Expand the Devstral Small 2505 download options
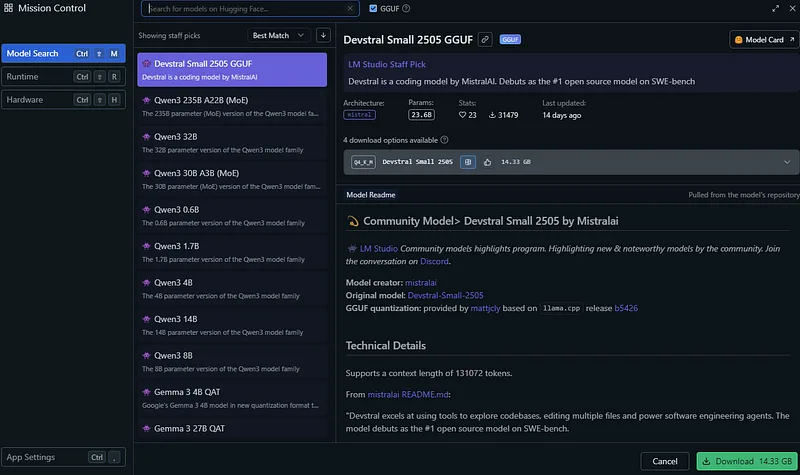The image size is (800, 475). coord(787,162)
